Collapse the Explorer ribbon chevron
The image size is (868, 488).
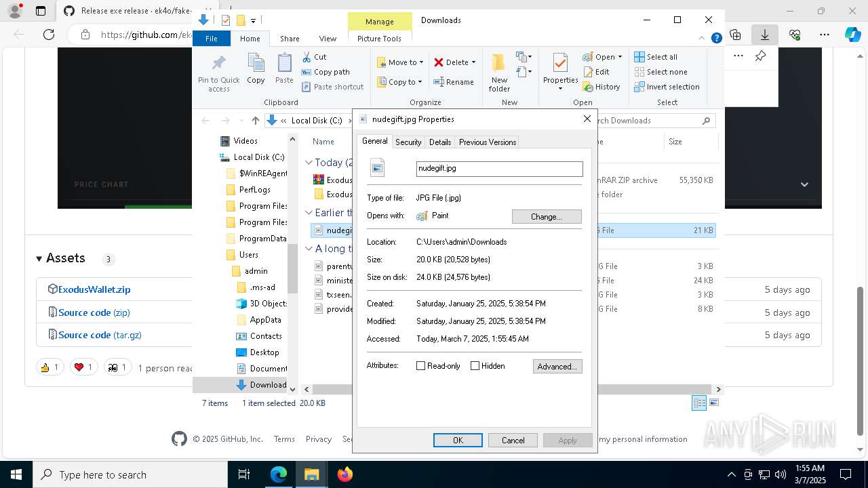(x=703, y=39)
